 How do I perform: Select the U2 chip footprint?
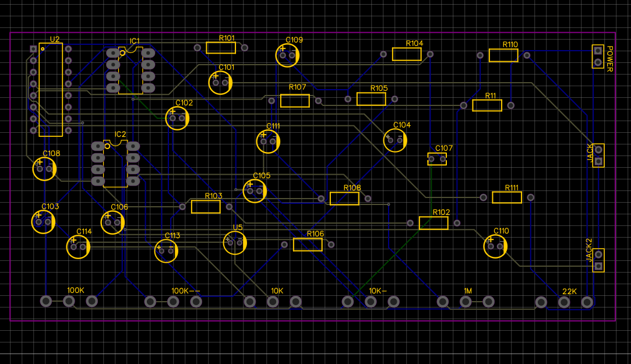(51, 90)
